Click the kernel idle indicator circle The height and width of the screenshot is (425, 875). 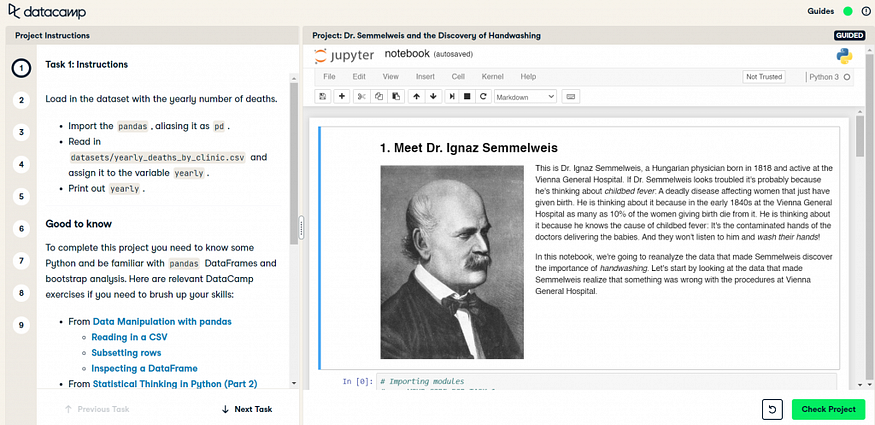pyautogui.click(x=847, y=77)
